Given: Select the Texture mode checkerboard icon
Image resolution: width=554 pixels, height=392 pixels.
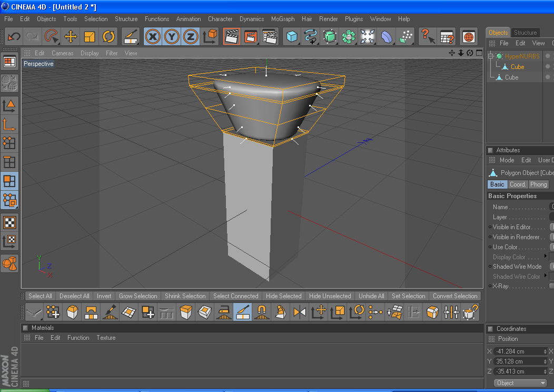Looking at the screenshot, I should (9, 222).
